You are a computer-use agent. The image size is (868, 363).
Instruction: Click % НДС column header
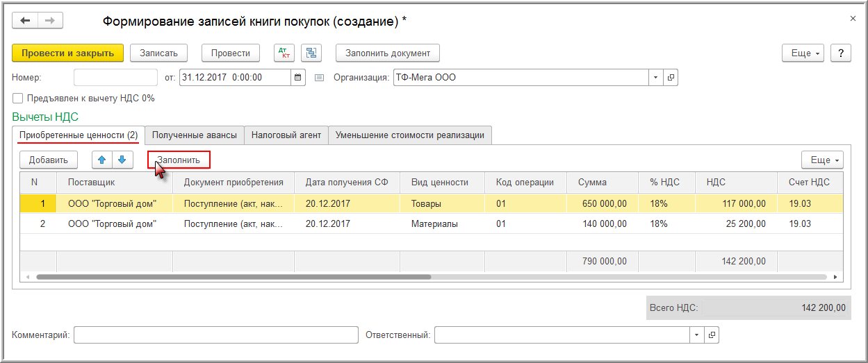point(667,183)
